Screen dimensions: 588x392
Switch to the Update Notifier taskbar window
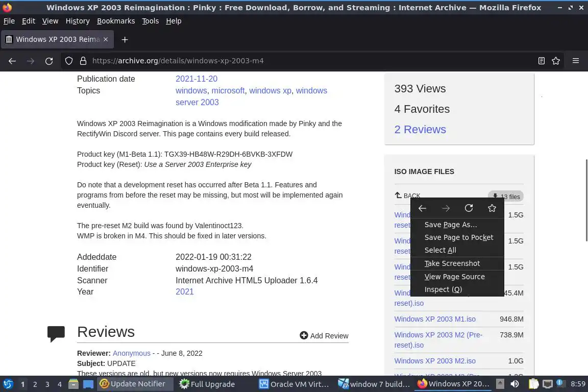point(135,384)
